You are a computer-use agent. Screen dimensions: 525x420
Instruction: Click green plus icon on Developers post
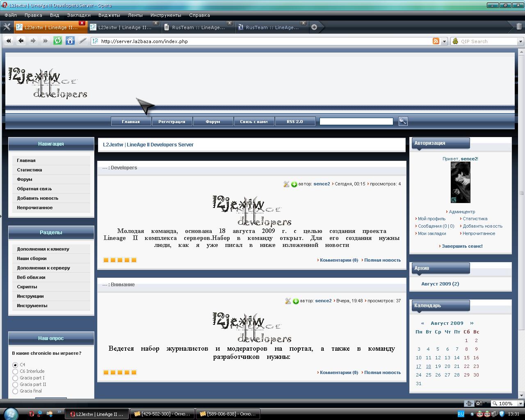point(294,184)
